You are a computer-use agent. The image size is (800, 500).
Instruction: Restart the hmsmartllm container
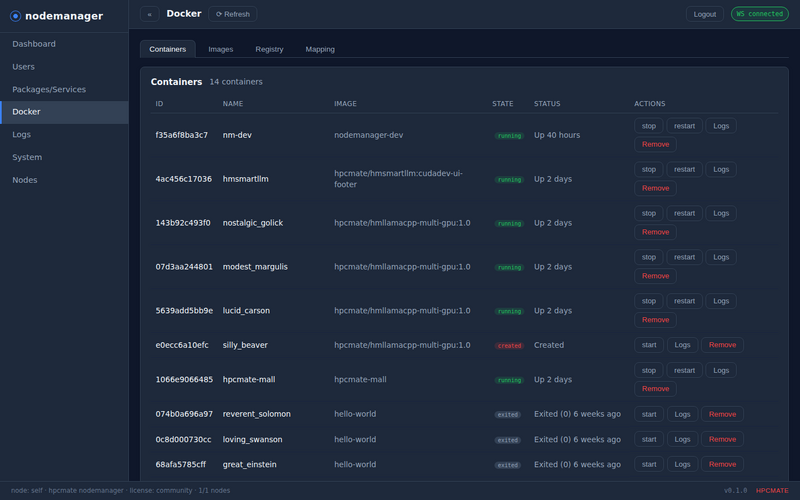tap(684, 169)
